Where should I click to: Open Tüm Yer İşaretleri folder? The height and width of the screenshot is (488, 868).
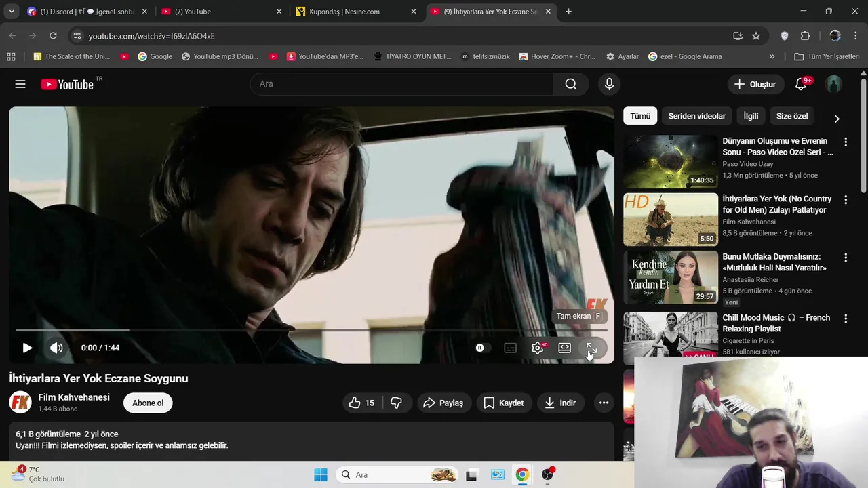tap(827, 56)
